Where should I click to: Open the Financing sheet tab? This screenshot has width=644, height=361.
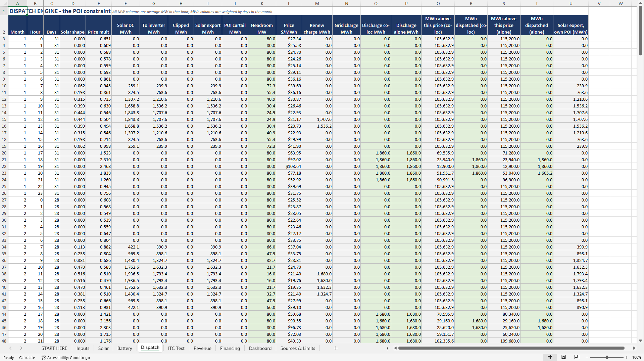[x=230, y=348]
